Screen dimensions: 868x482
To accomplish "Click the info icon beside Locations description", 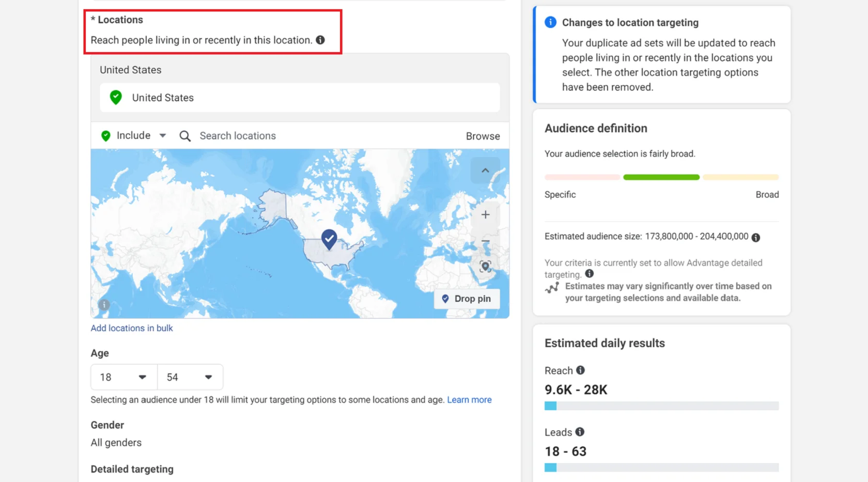I will click(320, 40).
